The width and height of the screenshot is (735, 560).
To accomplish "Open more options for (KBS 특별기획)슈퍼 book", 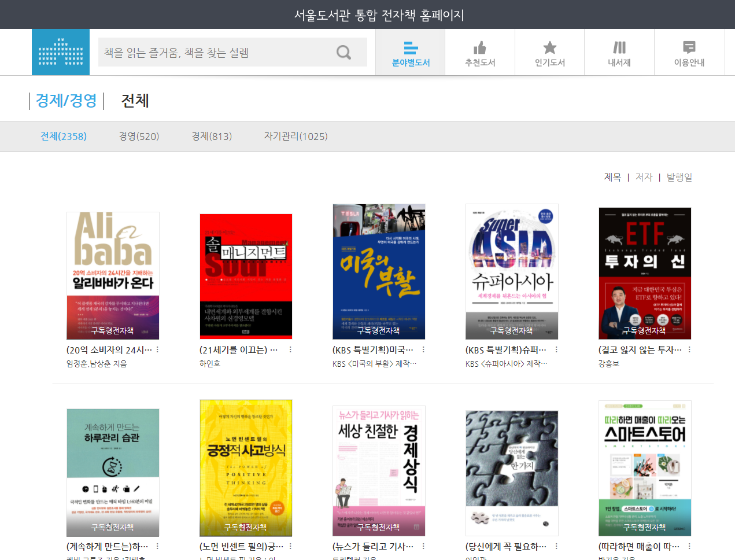I will coord(556,349).
